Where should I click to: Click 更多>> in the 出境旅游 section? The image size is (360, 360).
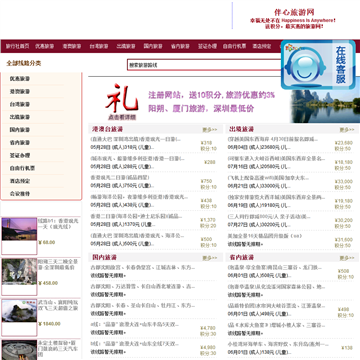tap(347, 130)
